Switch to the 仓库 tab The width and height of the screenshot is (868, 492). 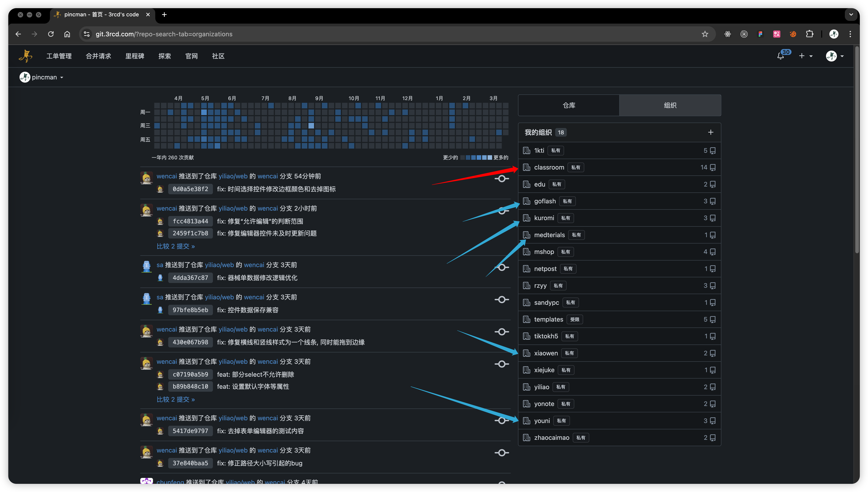click(569, 106)
